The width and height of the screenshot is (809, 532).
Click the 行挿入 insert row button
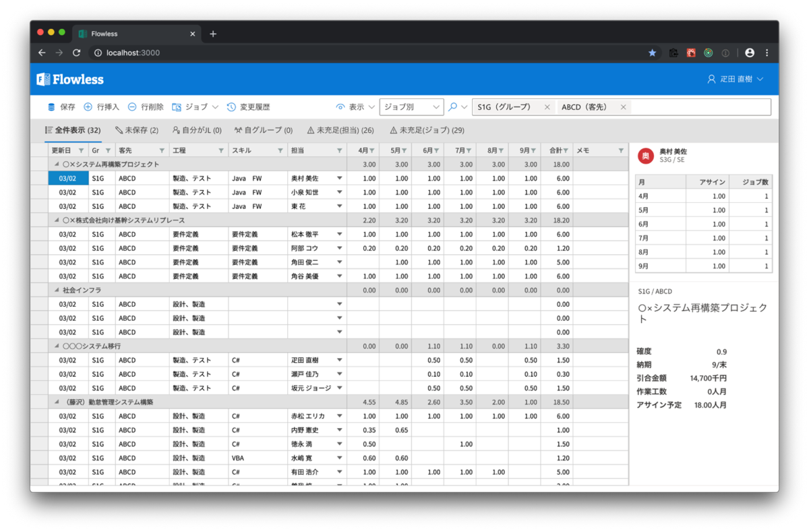101,107
